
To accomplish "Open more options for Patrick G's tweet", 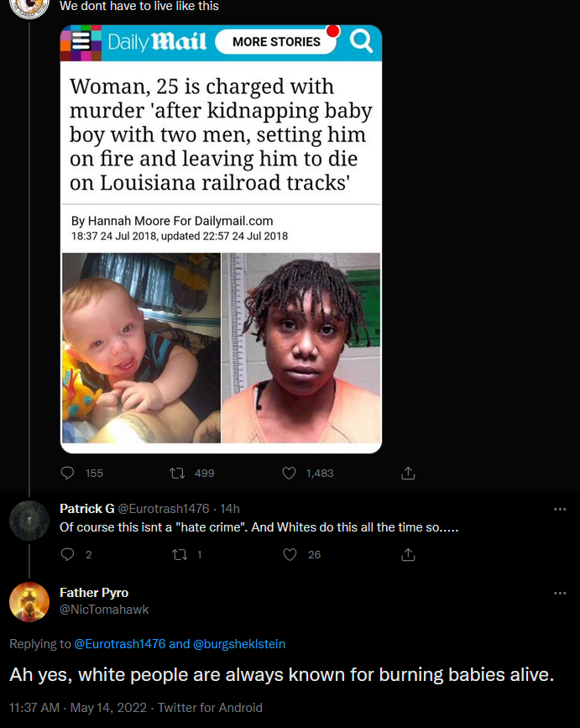I will 560,510.
